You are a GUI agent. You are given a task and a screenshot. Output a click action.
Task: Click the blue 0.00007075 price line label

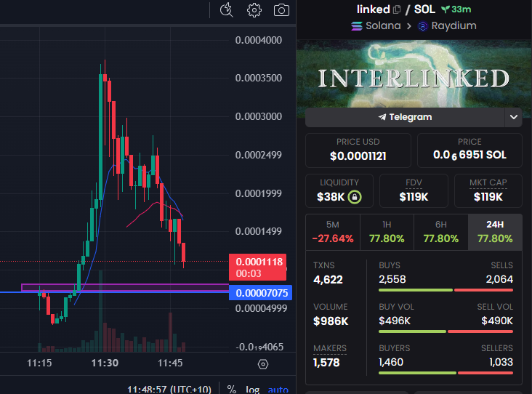pyautogui.click(x=261, y=293)
